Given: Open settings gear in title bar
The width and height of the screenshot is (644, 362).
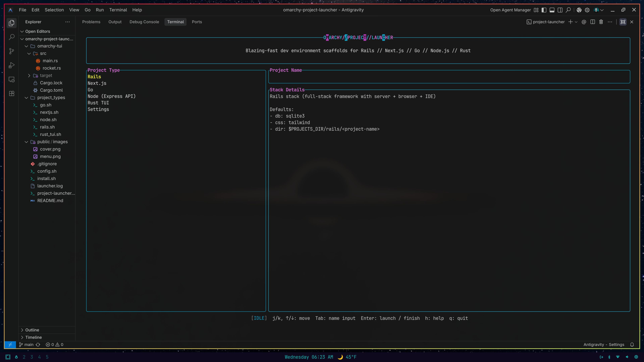Looking at the screenshot, I should point(587,10).
